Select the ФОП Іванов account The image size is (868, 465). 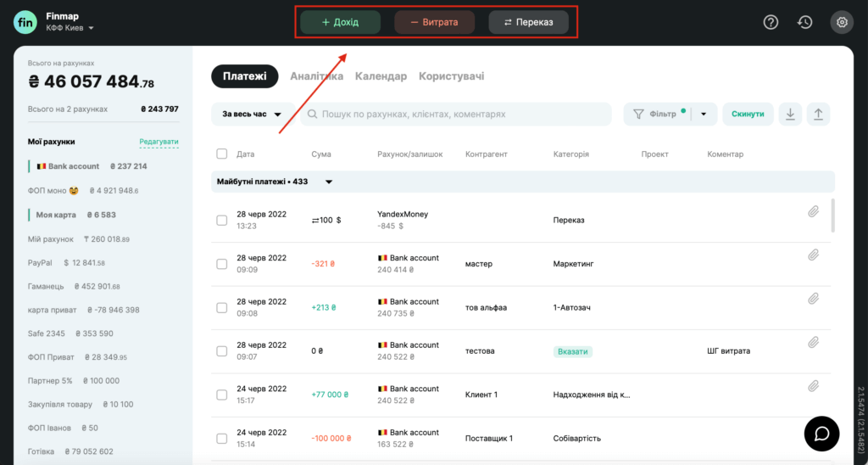coord(63,428)
